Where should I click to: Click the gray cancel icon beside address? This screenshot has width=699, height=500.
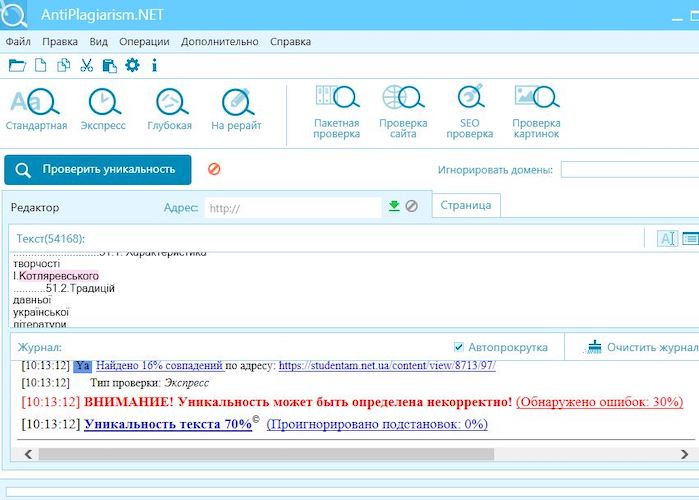pos(411,206)
